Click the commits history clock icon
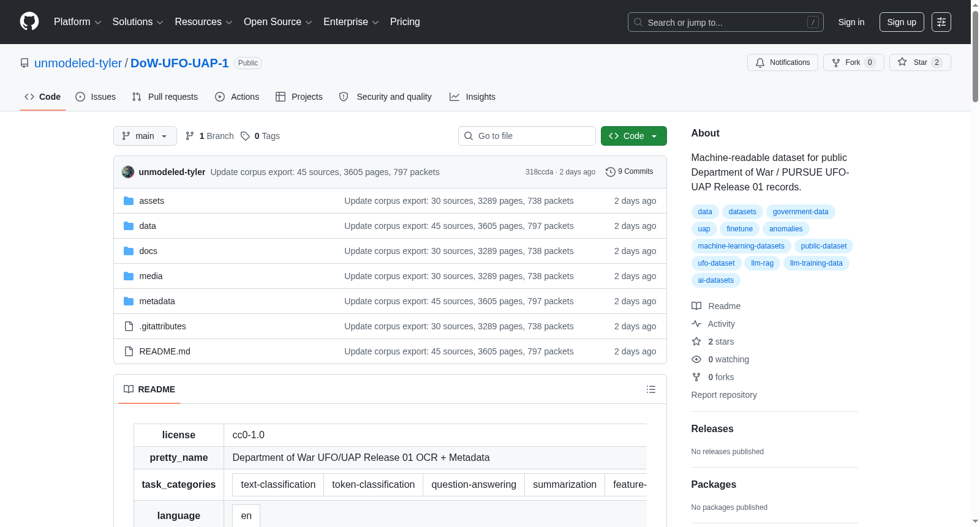This screenshot has height=527, width=980. [x=610, y=172]
